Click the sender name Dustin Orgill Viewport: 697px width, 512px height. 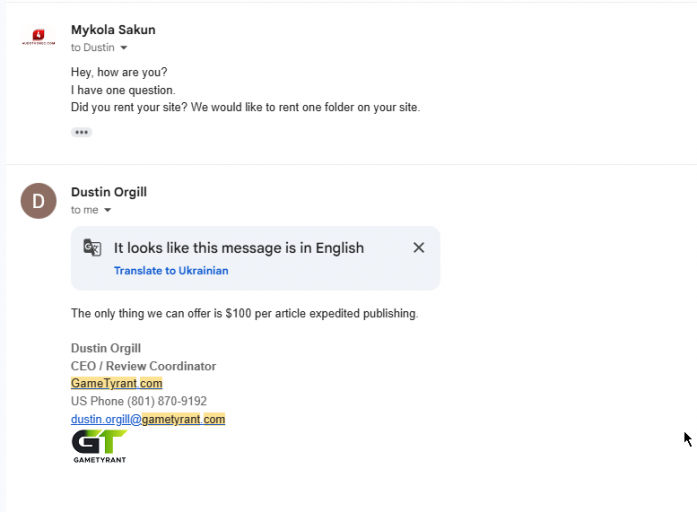pos(109,192)
